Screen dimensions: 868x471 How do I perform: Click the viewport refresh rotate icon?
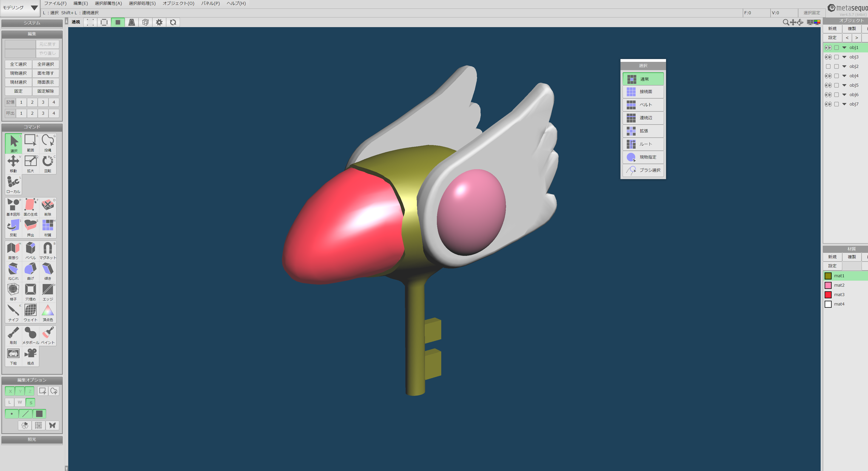click(173, 22)
